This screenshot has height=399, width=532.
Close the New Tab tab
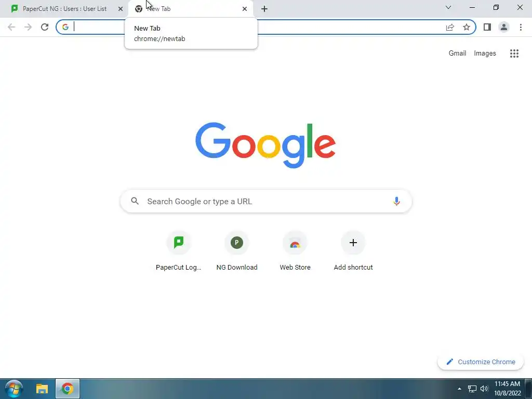245,9
